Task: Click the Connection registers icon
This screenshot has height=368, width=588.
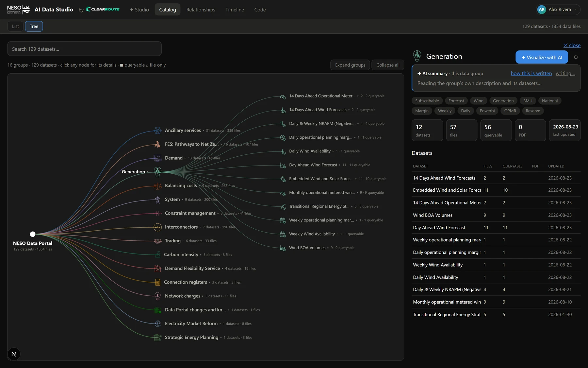Action: coord(157,282)
